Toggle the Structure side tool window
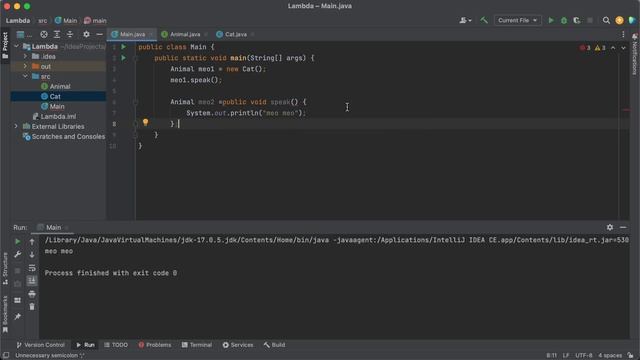Image resolution: width=640 pixels, height=360 pixels. 5,269
